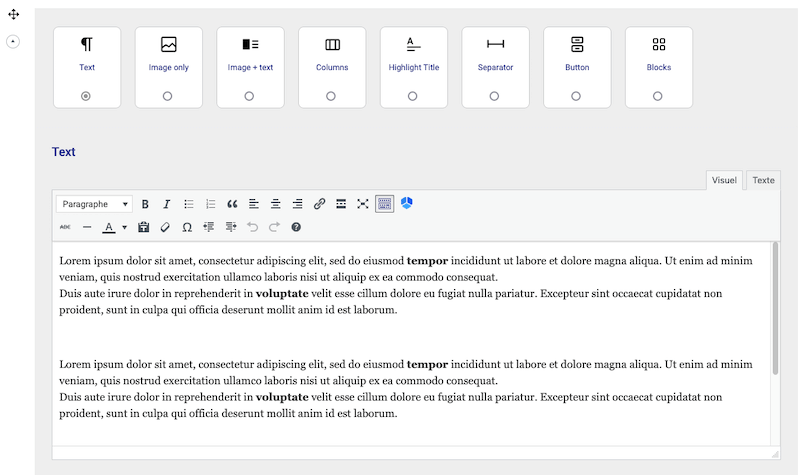Screen dimensions: 800x475
Task: Open the text color picker arrow
Action: (x=124, y=228)
